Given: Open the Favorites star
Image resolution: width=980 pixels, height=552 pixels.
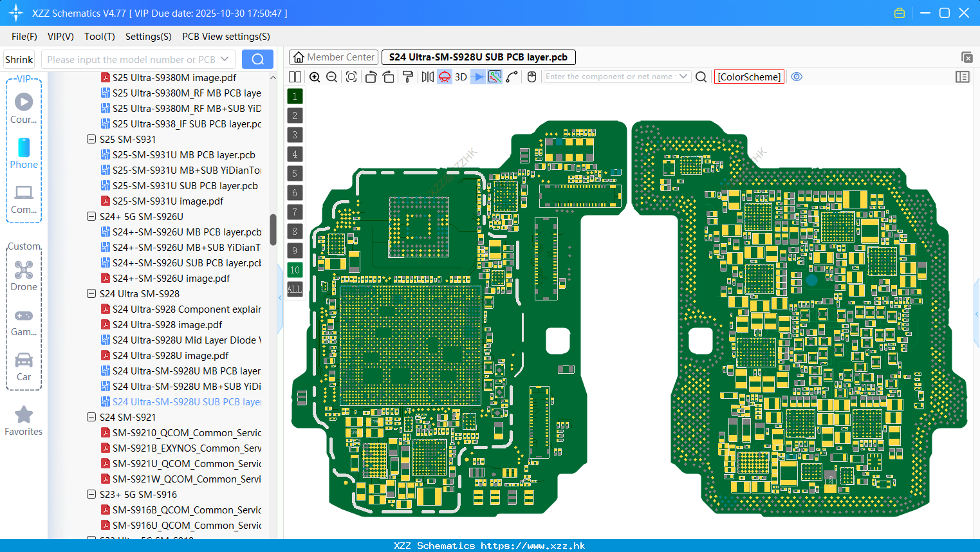Looking at the screenshot, I should [24, 421].
